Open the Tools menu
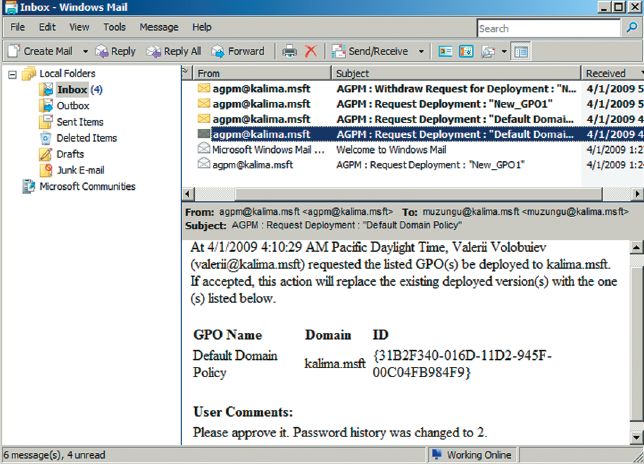 tap(114, 27)
